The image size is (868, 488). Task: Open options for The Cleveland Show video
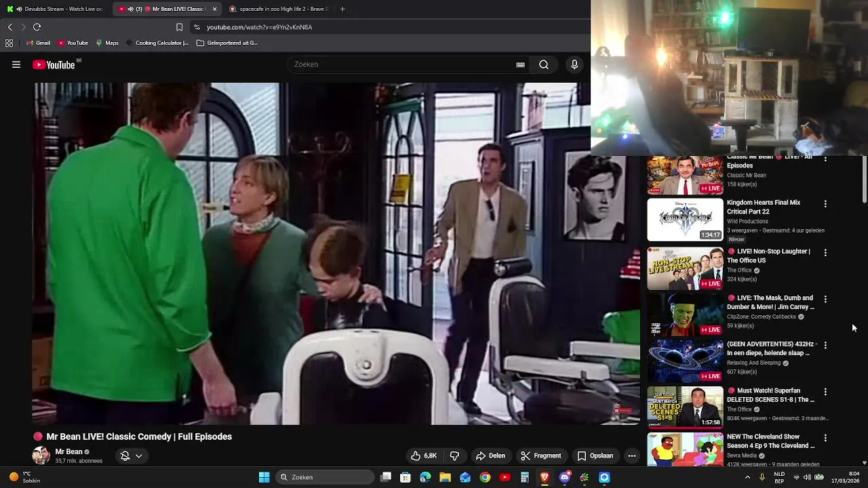click(825, 438)
